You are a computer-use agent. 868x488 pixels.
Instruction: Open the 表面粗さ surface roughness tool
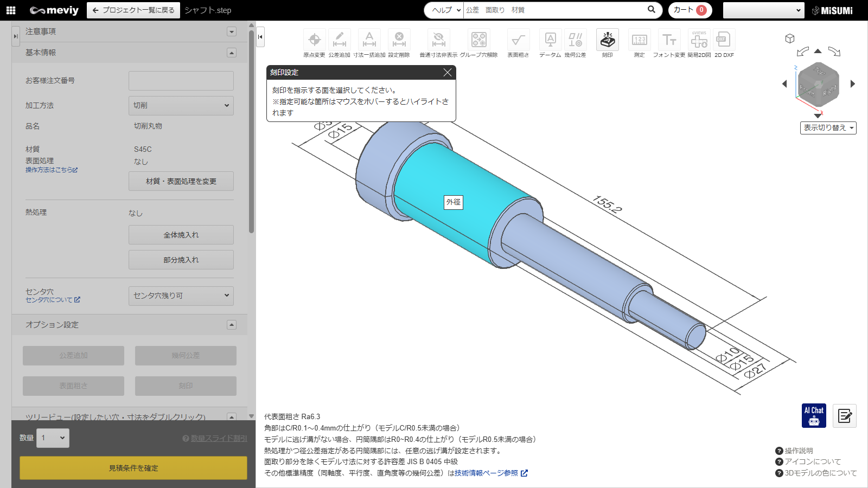coord(518,40)
